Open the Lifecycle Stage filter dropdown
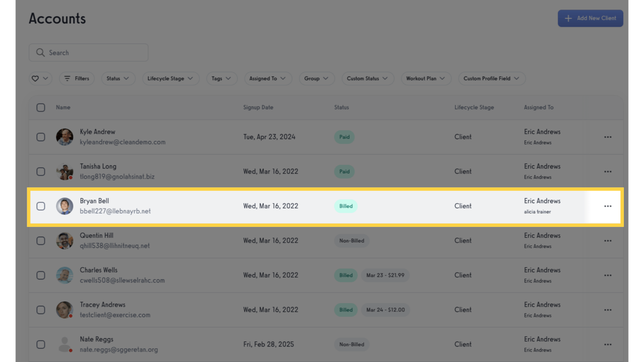 (x=170, y=79)
